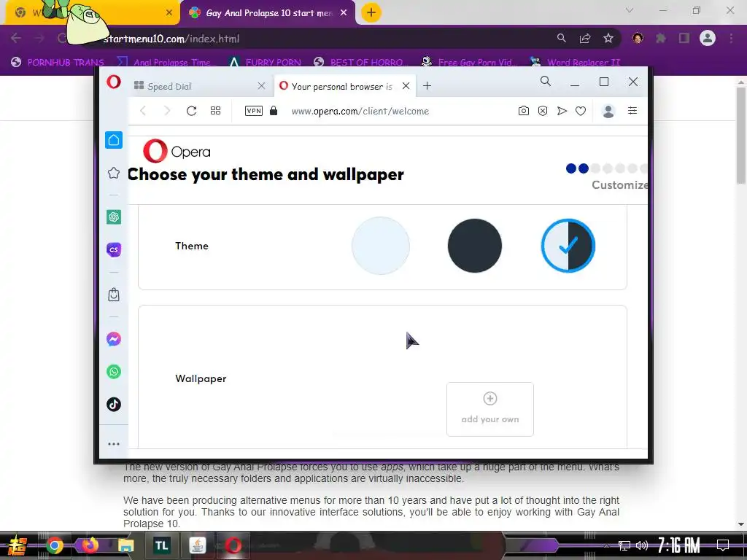Image resolution: width=747 pixels, height=560 pixels.
Task: Open notification center on taskbar
Action: point(723,545)
